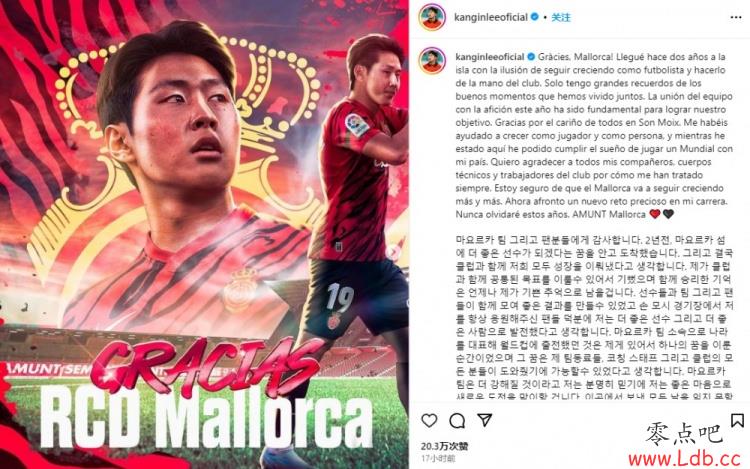
Task: Click the Gracias RCD Mallorca post image
Action: coord(204,234)
